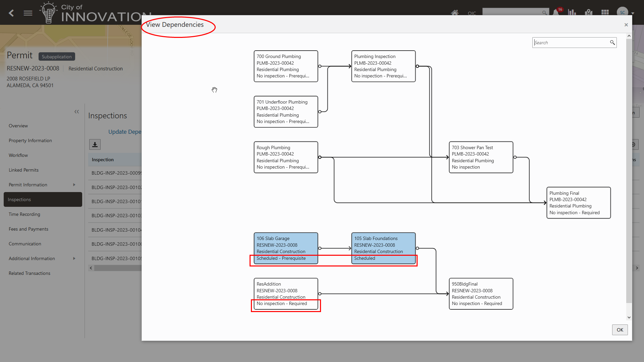Open the home page icon
This screenshot has width=644, height=362.
454,13
